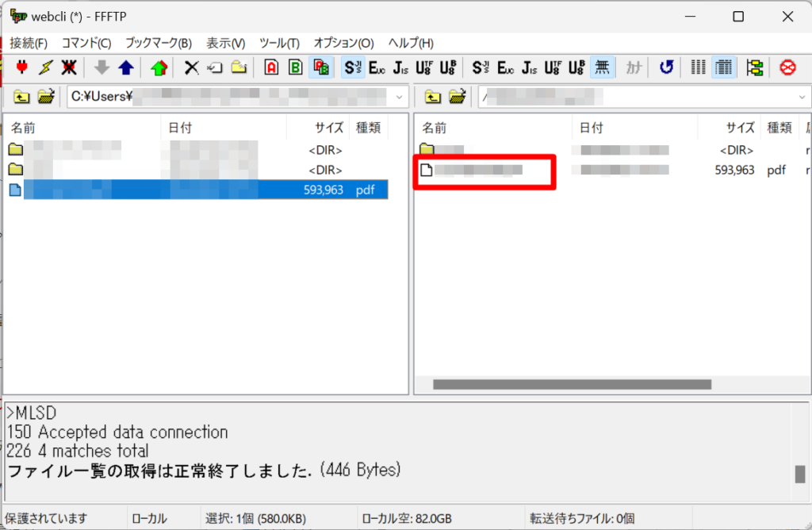Screen dimensions: 812x530
Task: Sort the local pane by 名前 column
Action: click(x=82, y=128)
